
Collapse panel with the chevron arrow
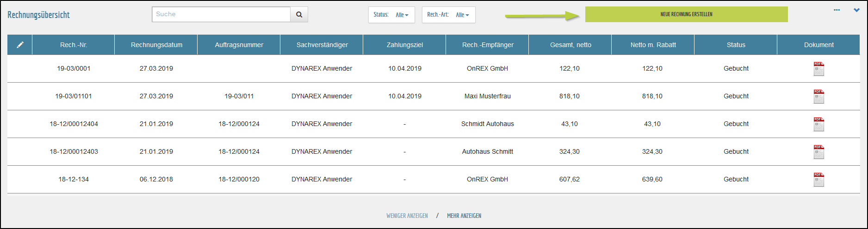(856, 10)
